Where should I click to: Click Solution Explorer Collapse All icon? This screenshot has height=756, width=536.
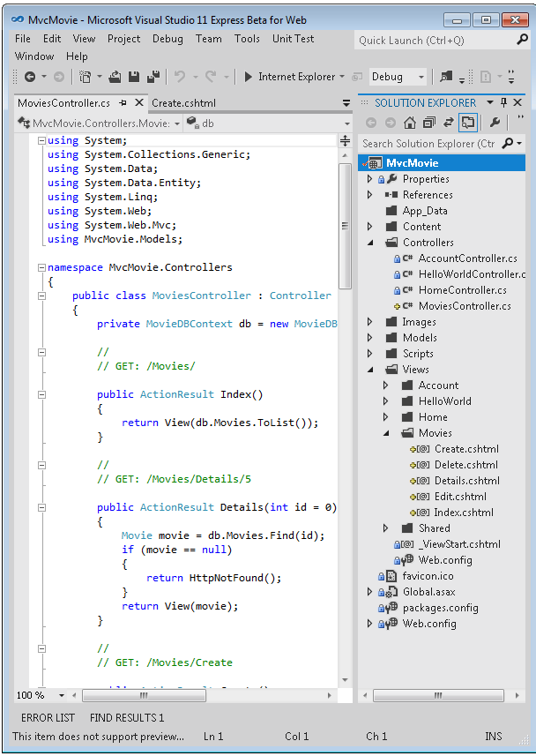click(429, 123)
